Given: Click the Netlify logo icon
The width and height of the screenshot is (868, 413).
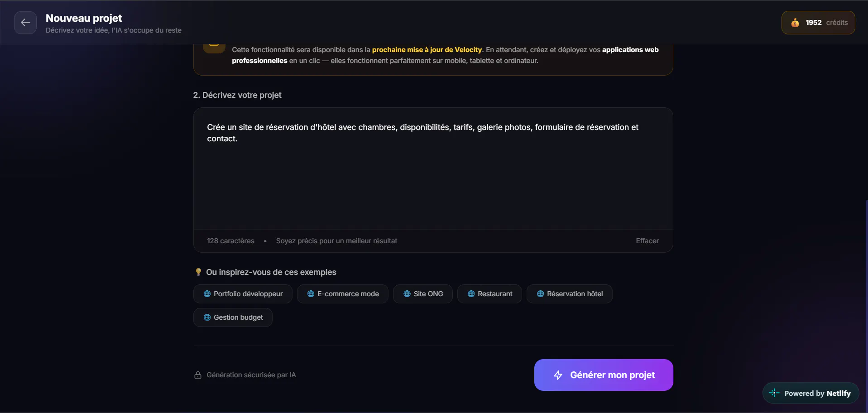Looking at the screenshot, I should [x=774, y=393].
